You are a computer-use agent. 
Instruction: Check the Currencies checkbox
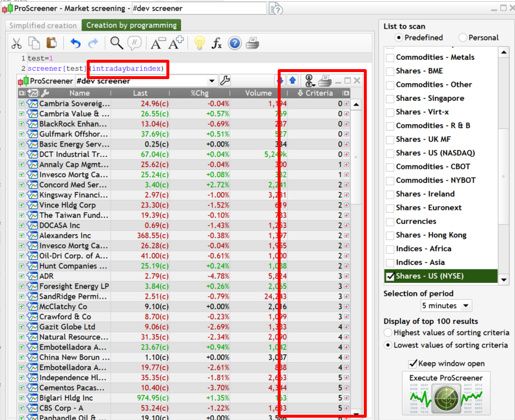click(390, 221)
